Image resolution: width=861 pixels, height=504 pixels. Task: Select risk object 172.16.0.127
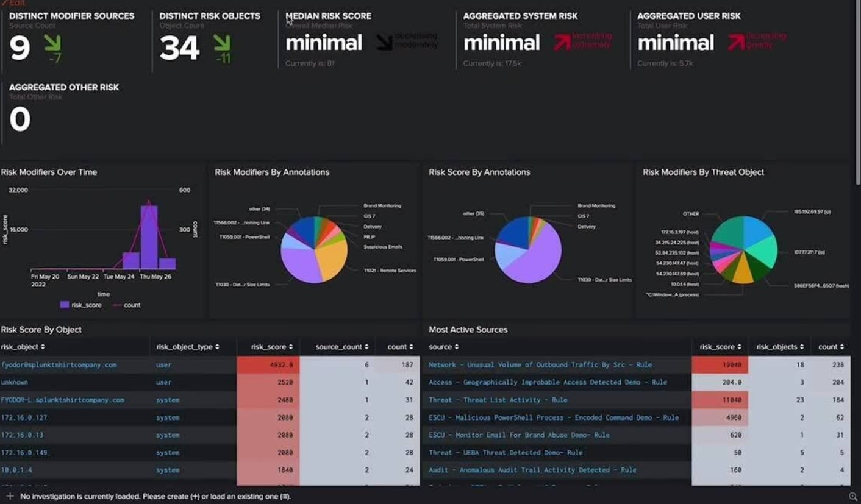[24, 418]
